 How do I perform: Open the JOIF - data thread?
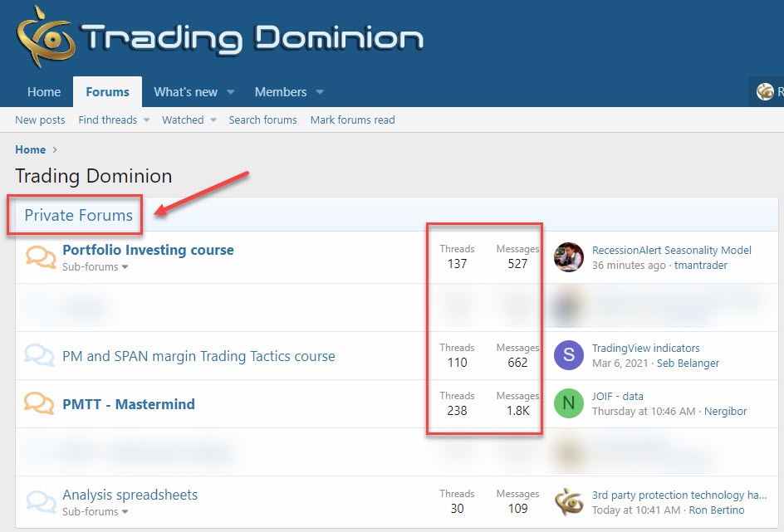point(618,396)
